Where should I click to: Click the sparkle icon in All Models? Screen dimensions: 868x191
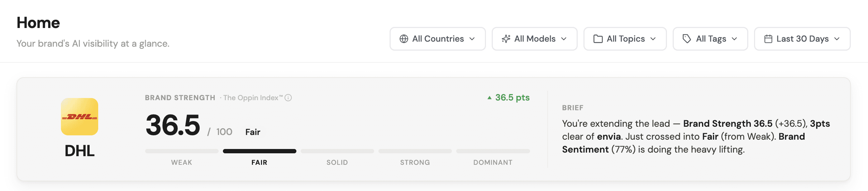pyautogui.click(x=506, y=39)
